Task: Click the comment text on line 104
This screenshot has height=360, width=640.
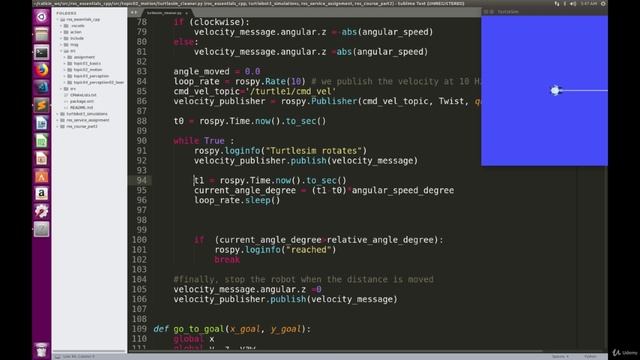Action: 303,280
